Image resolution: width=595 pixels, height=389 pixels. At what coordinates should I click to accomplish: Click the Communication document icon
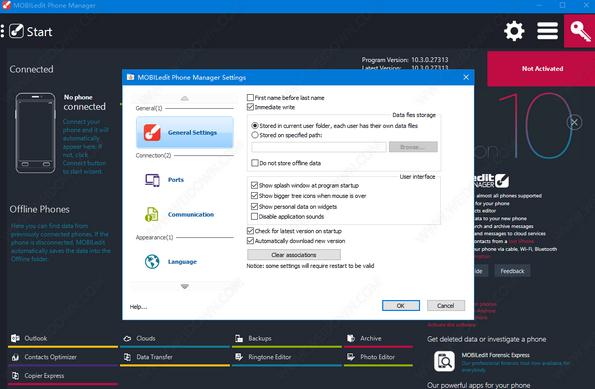coord(151,214)
